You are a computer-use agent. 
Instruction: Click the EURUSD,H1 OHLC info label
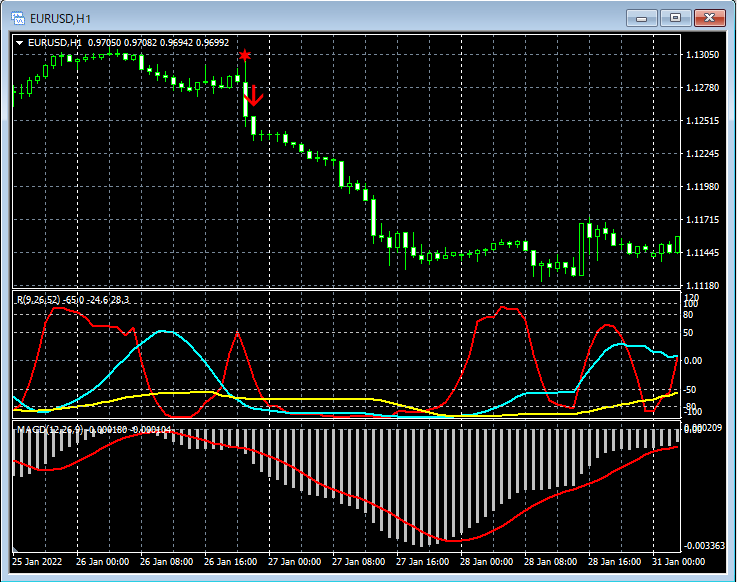pyautogui.click(x=128, y=43)
